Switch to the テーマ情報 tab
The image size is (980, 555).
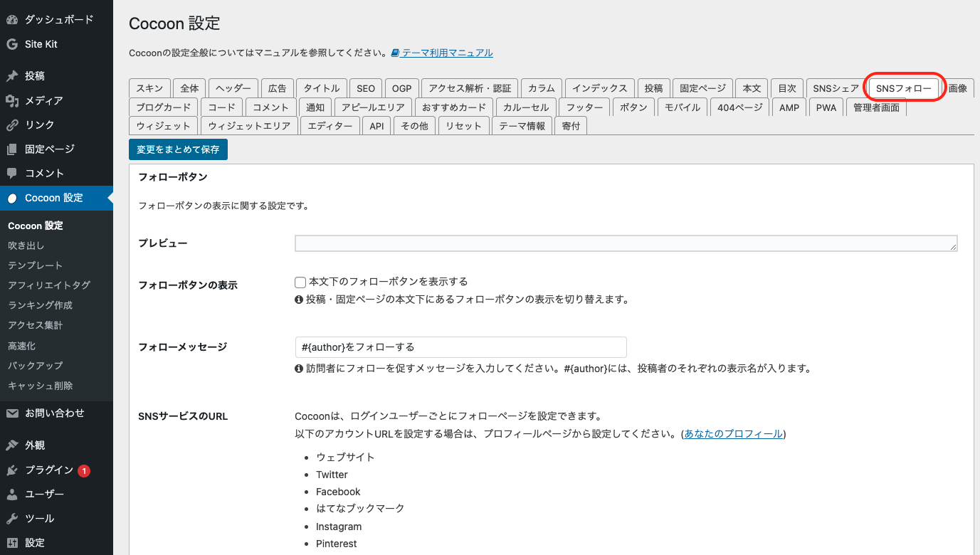tap(522, 126)
